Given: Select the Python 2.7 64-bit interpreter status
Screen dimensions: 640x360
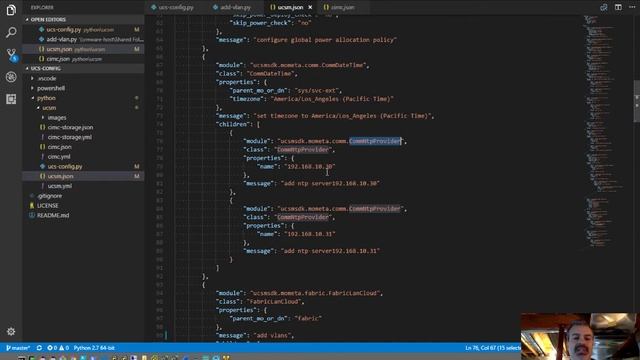Looking at the screenshot, I should (94, 348).
